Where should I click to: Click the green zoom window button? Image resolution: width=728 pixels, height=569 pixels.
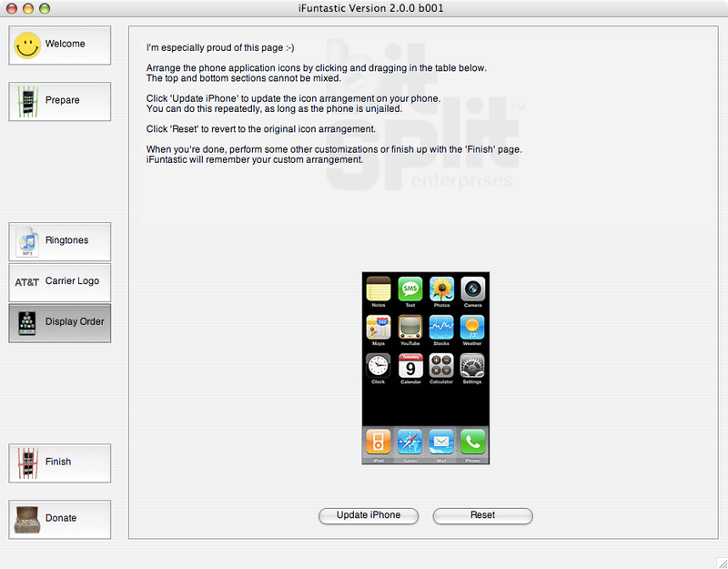(45, 8)
